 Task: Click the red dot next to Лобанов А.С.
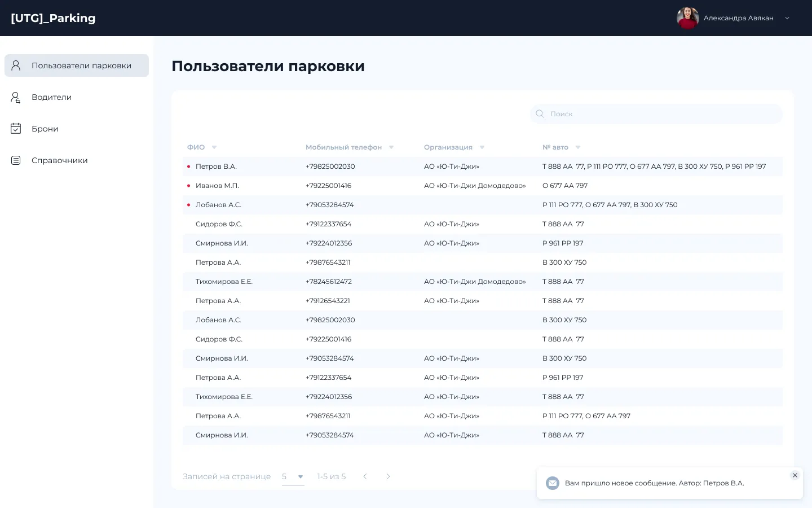pos(188,205)
